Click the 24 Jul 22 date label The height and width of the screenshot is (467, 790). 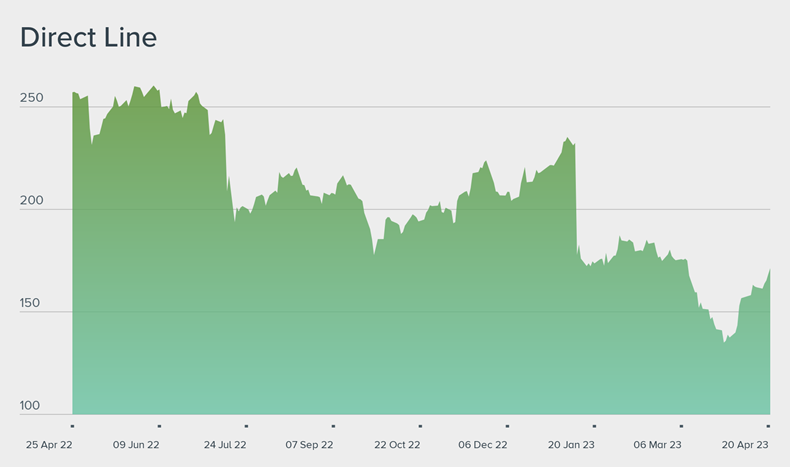225,444
